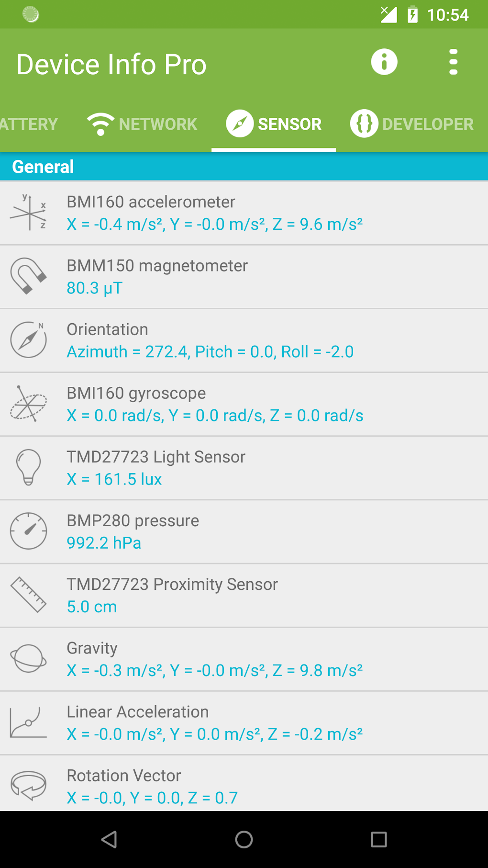Tap the magnetometer magnet icon
This screenshot has height=868, width=488.
click(x=29, y=276)
